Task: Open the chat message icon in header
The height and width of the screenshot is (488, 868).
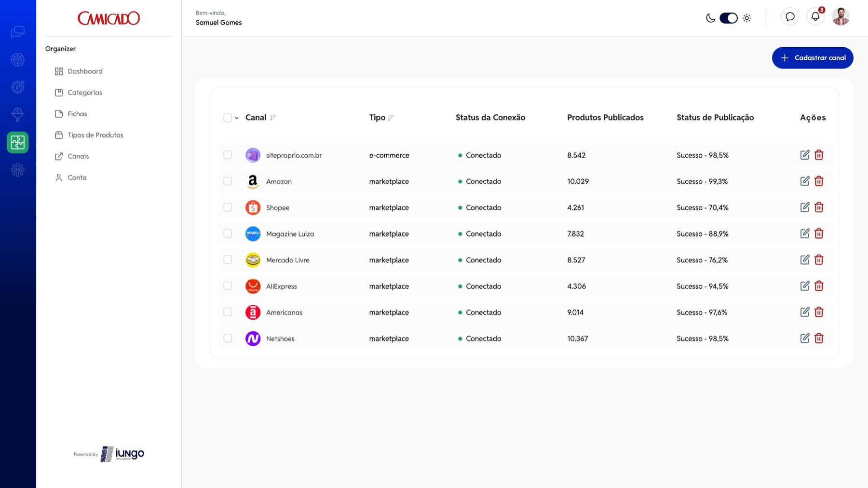Action: (790, 17)
